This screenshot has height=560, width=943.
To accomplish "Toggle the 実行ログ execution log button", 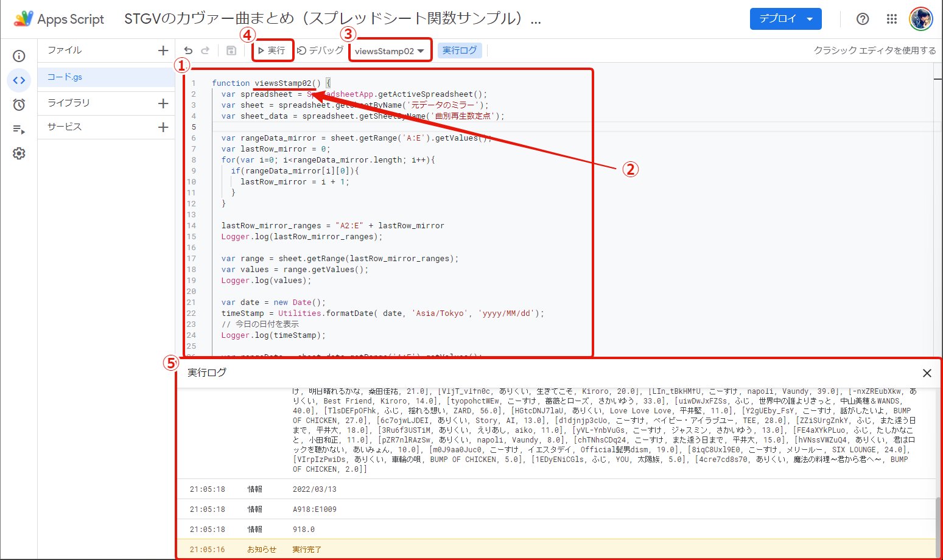I will tap(460, 51).
